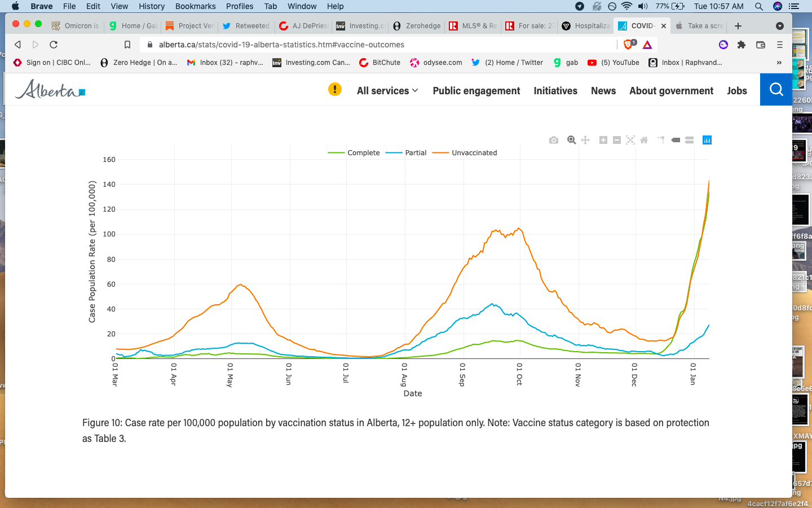Select the chart Pan tool
This screenshot has width=812, height=508.
(x=585, y=140)
